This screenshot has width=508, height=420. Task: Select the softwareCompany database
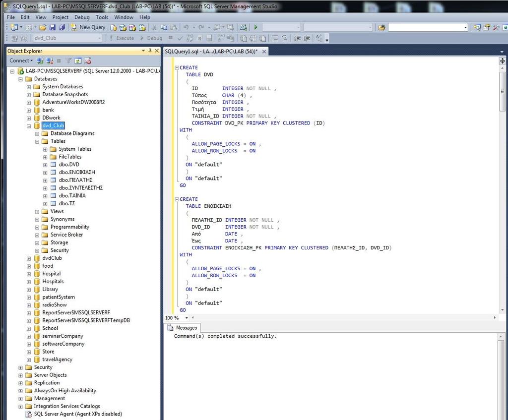(63, 344)
